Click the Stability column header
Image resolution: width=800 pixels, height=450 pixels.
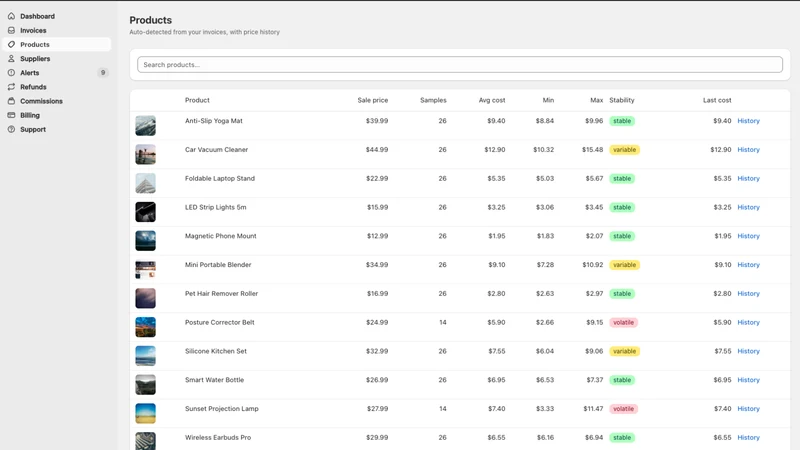point(622,101)
